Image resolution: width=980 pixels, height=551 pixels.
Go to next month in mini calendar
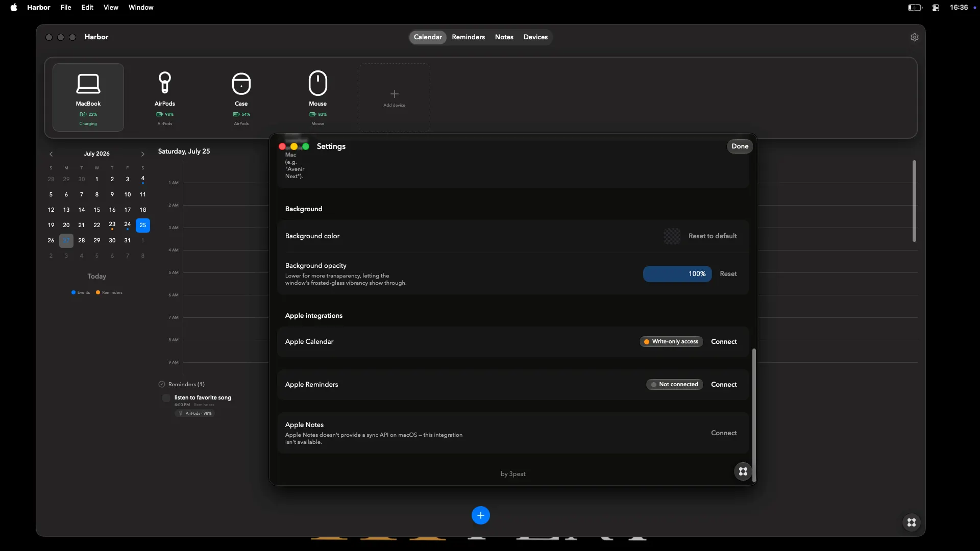click(x=143, y=154)
